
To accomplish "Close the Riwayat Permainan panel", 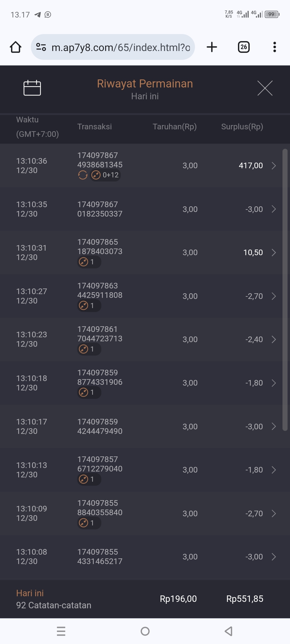I will 265,88.
